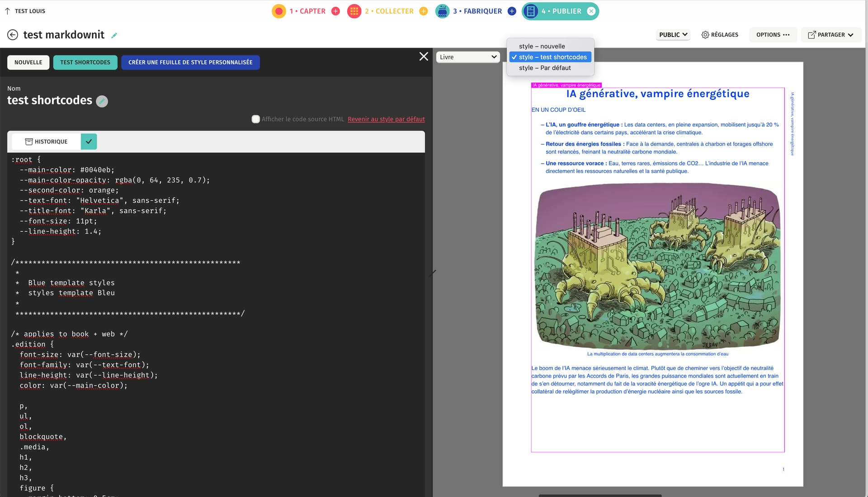Click the TEST LOUIS breadcrumb
This screenshot has width=868, height=497.
tap(30, 11)
